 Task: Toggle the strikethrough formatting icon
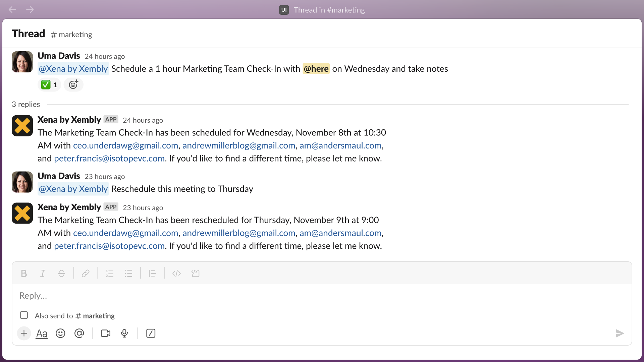(x=61, y=273)
